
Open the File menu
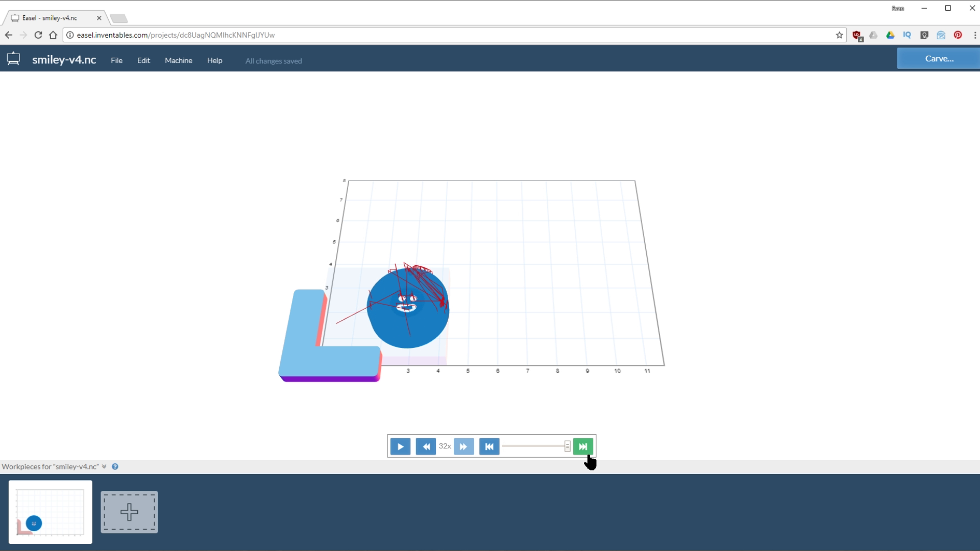(116, 60)
